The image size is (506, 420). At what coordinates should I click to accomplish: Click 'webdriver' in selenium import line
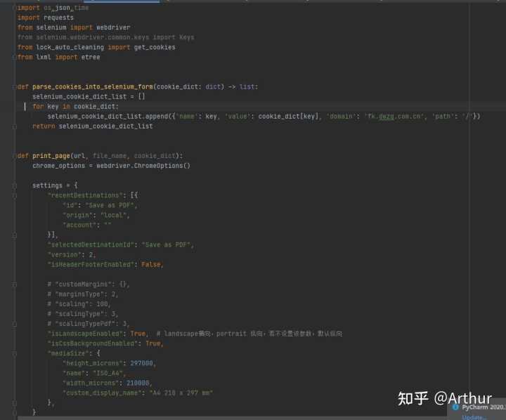[x=113, y=27]
